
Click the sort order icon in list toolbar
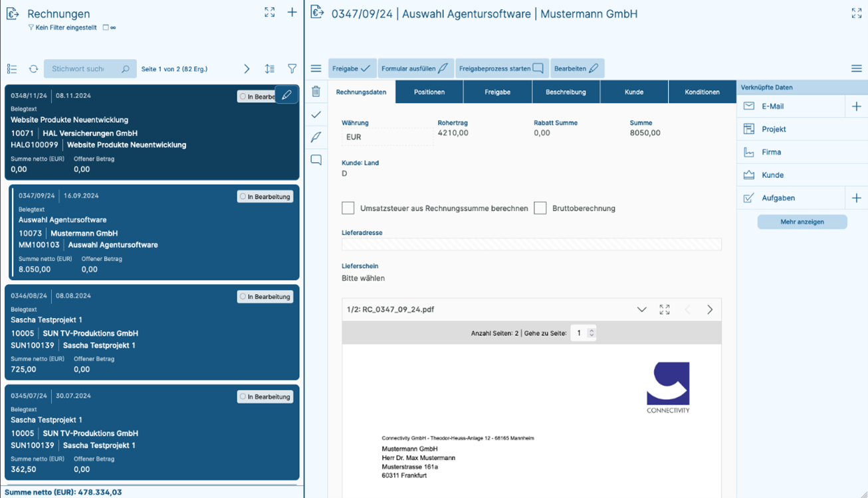[269, 68]
